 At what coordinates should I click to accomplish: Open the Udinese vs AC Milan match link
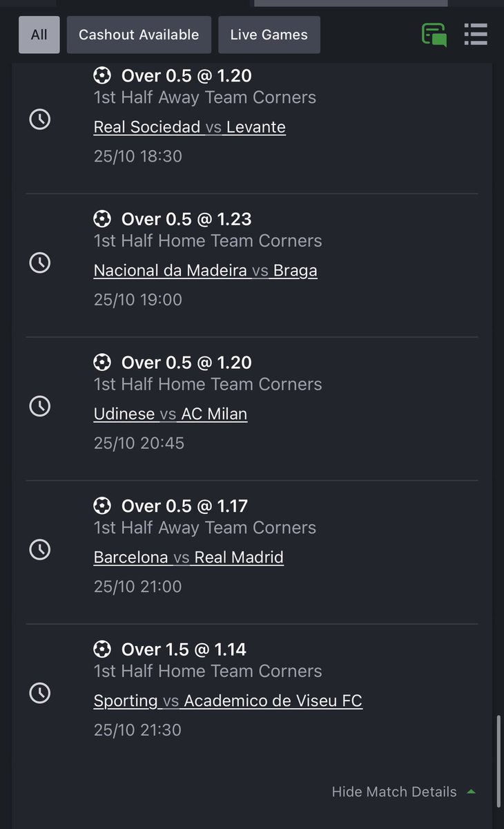click(x=171, y=414)
